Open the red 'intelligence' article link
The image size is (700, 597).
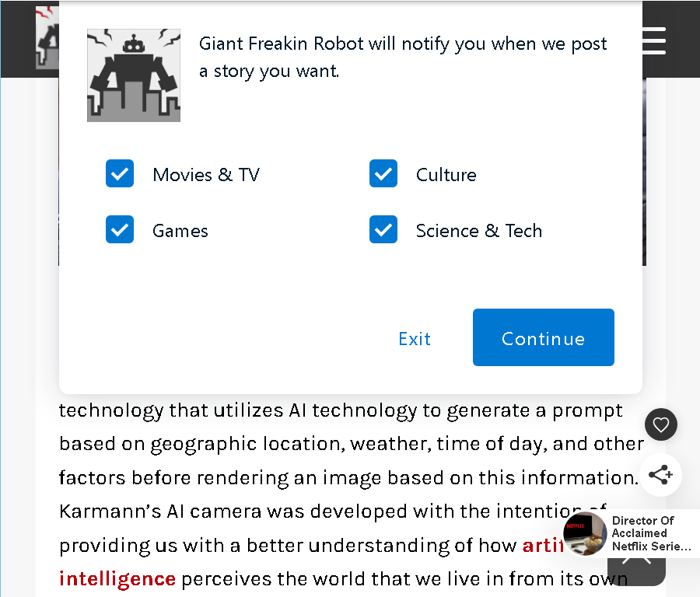coord(117,578)
